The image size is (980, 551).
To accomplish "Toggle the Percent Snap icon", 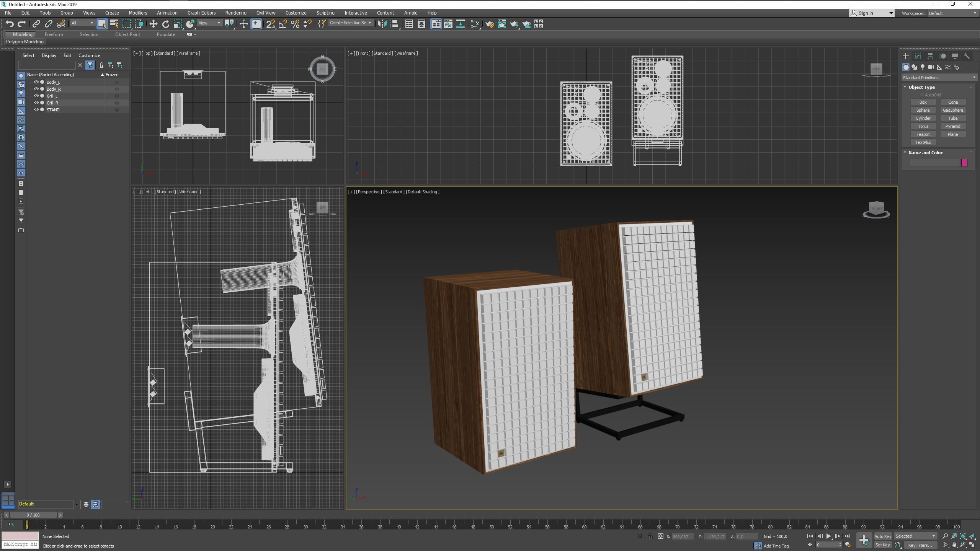I will click(295, 24).
